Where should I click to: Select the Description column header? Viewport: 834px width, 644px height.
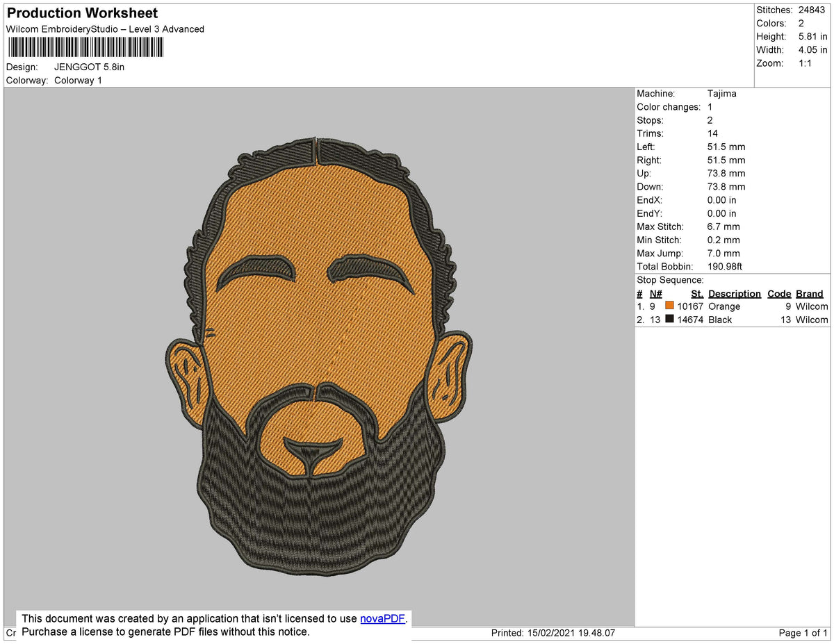coord(735,293)
